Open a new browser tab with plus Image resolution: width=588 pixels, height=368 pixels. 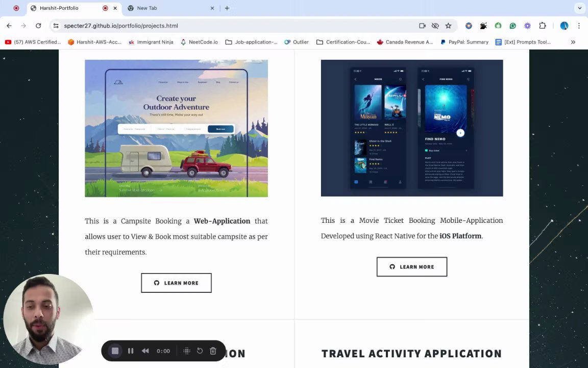tap(227, 8)
